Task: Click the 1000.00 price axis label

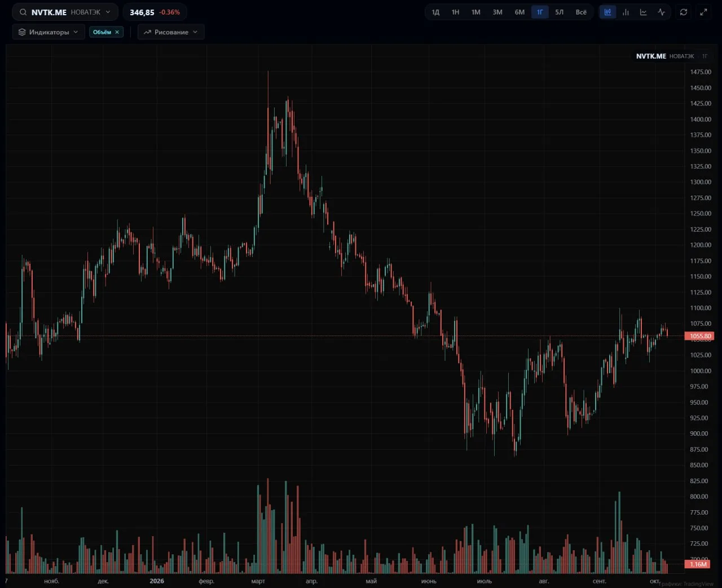Action: point(701,371)
